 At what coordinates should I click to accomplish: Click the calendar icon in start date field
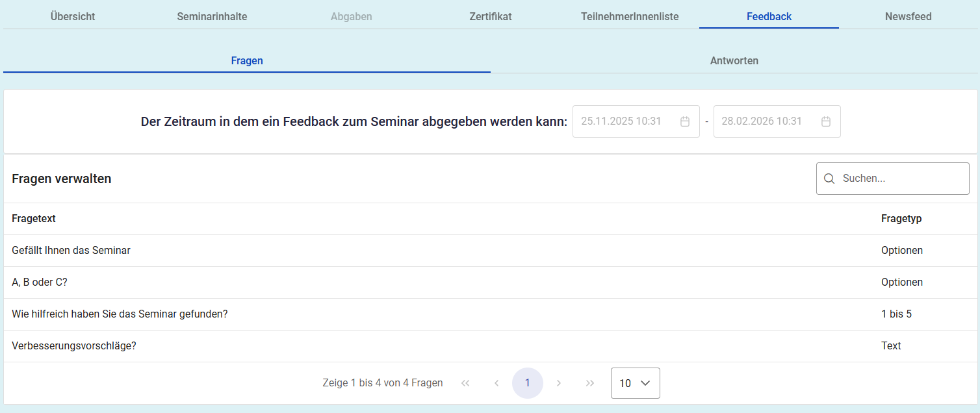pyautogui.click(x=684, y=121)
